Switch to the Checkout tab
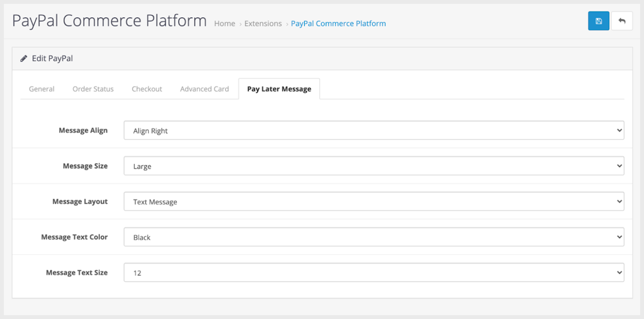 (147, 89)
